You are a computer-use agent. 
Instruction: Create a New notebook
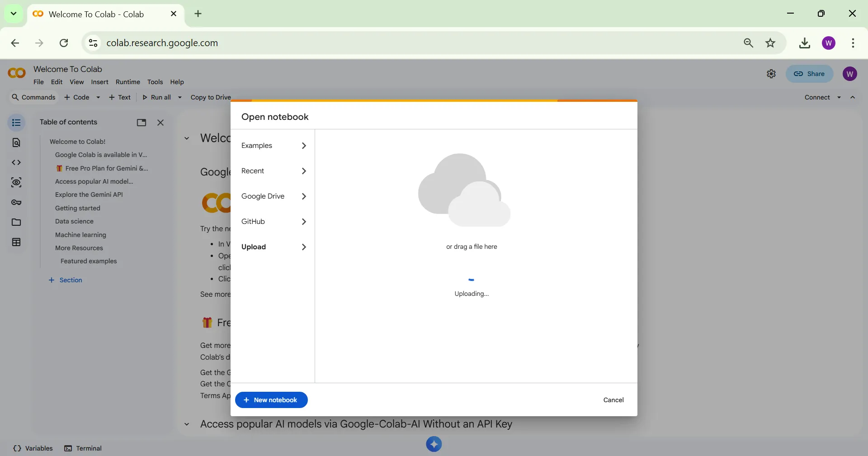(x=271, y=400)
